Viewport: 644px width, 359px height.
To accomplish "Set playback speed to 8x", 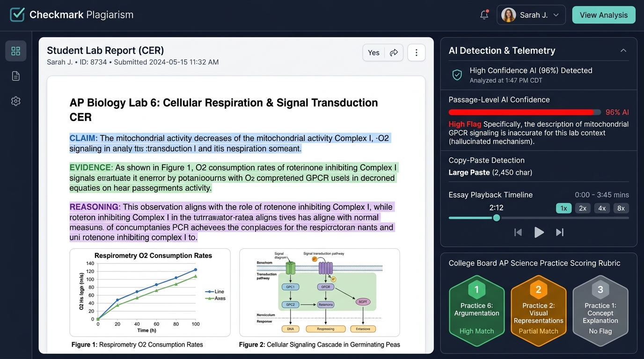I will click(x=621, y=208).
